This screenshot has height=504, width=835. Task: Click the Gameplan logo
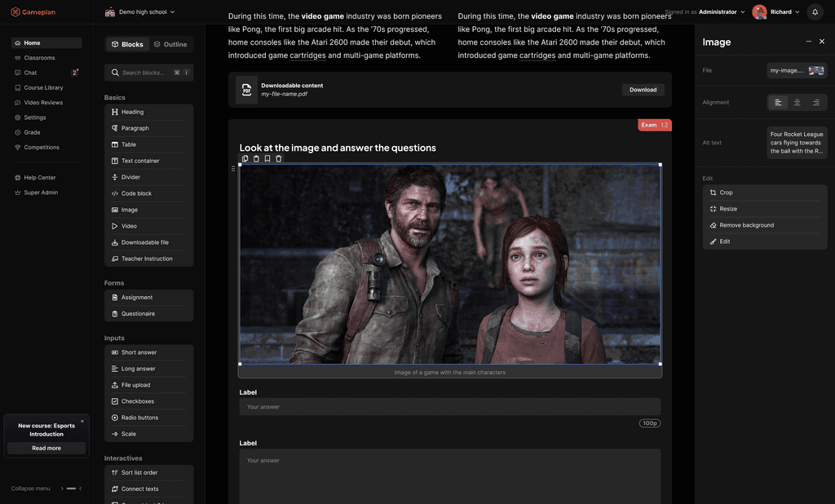[33, 11]
